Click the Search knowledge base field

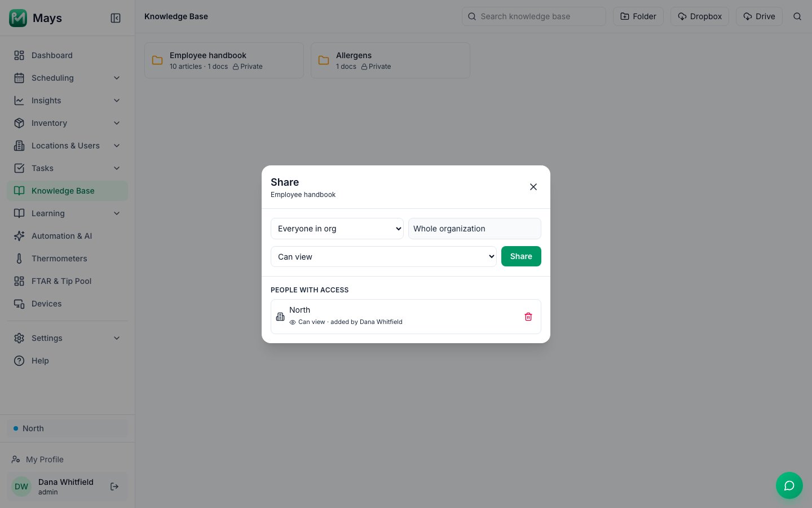(x=534, y=16)
